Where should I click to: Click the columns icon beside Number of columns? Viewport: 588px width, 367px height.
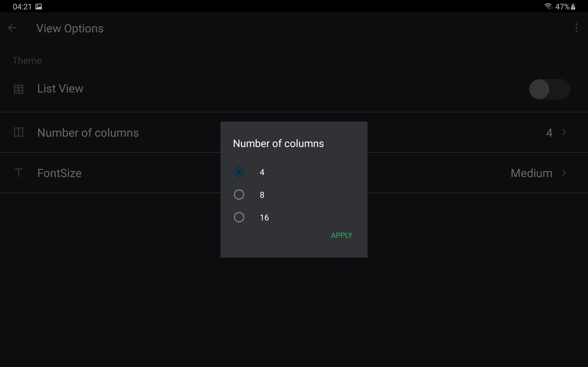coord(18,132)
